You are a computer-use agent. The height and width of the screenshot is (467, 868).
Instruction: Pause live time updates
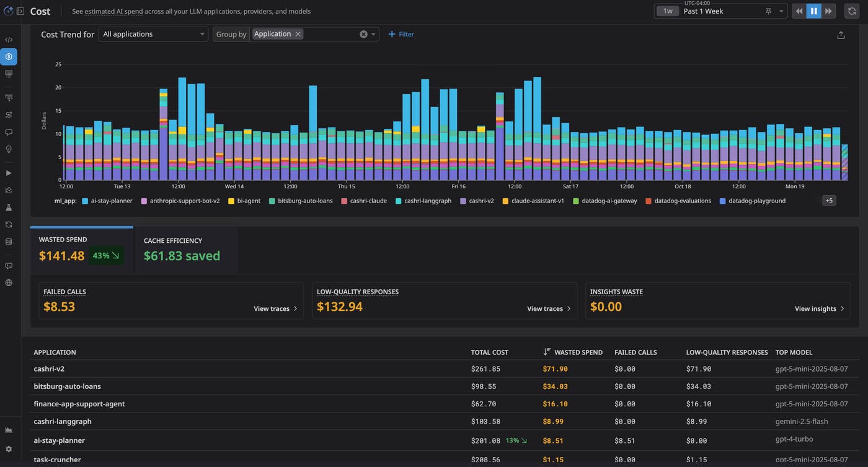click(x=813, y=11)
